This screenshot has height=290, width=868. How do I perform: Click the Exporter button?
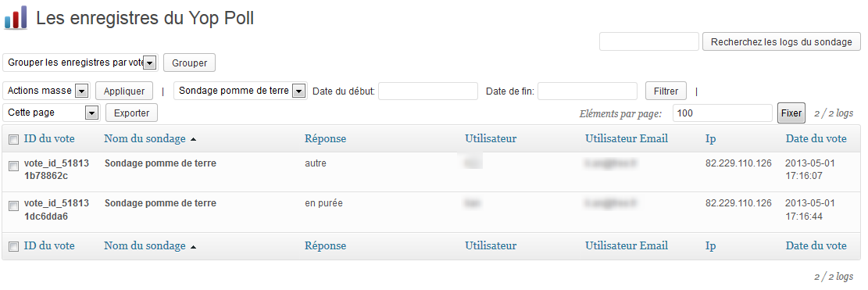click(x=132, y=113)
